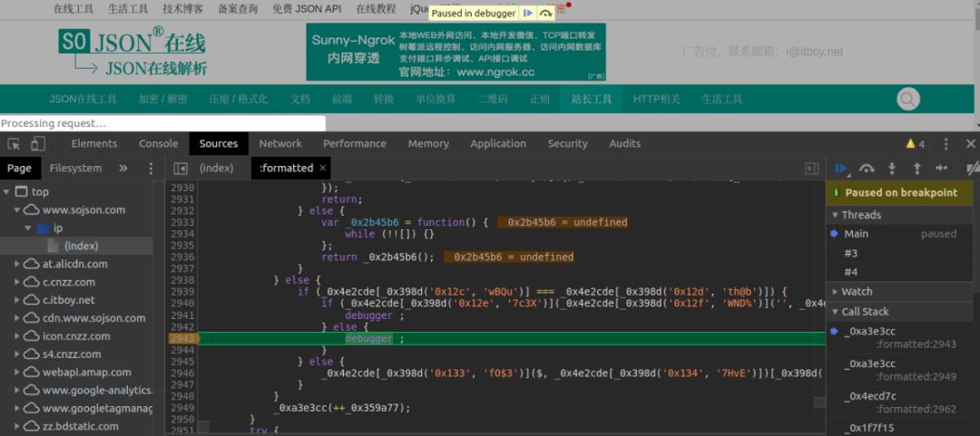Image resolution: width=980 pixels, height=436 pixels.
Task: Open DevTools three-dot customize menu
Action: click(946, 144)
